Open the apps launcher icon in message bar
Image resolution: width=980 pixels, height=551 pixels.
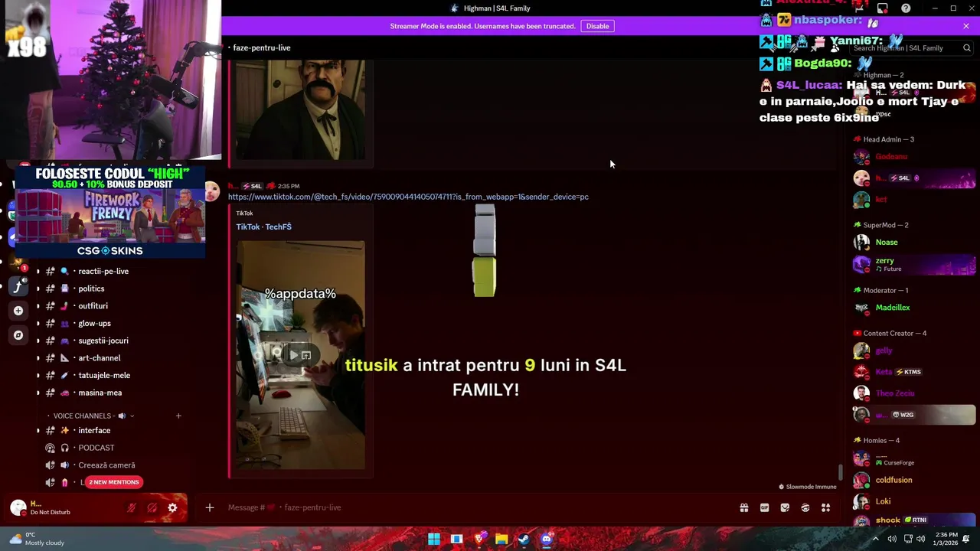point(826,507)
